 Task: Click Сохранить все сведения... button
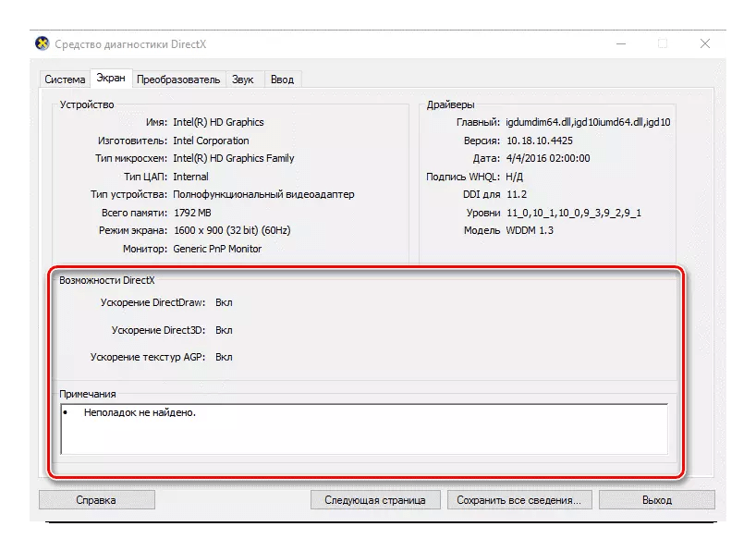click(x=518, y=500)
